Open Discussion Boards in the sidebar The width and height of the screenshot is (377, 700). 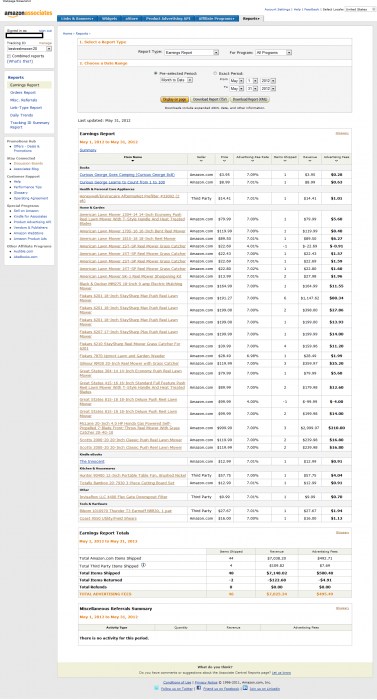click(28, 163)
